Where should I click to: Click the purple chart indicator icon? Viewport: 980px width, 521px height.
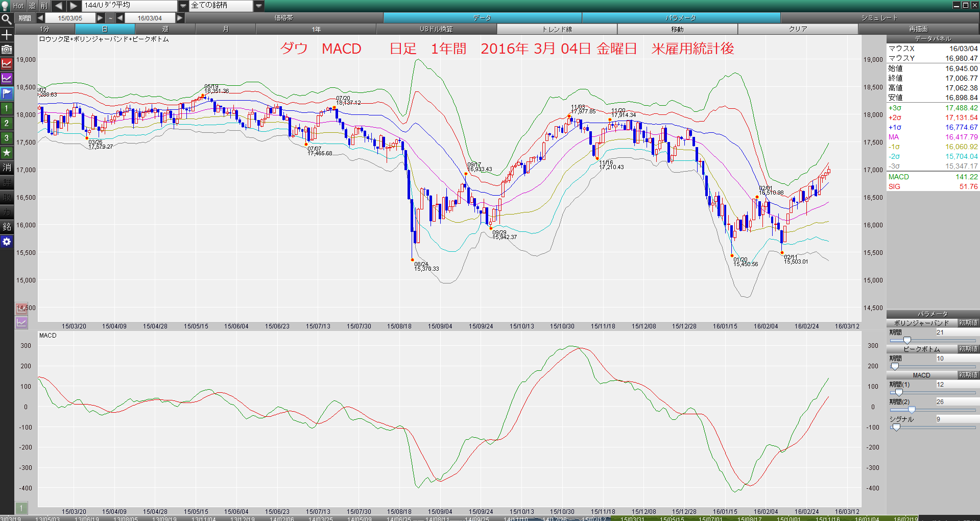pos(7,79)
